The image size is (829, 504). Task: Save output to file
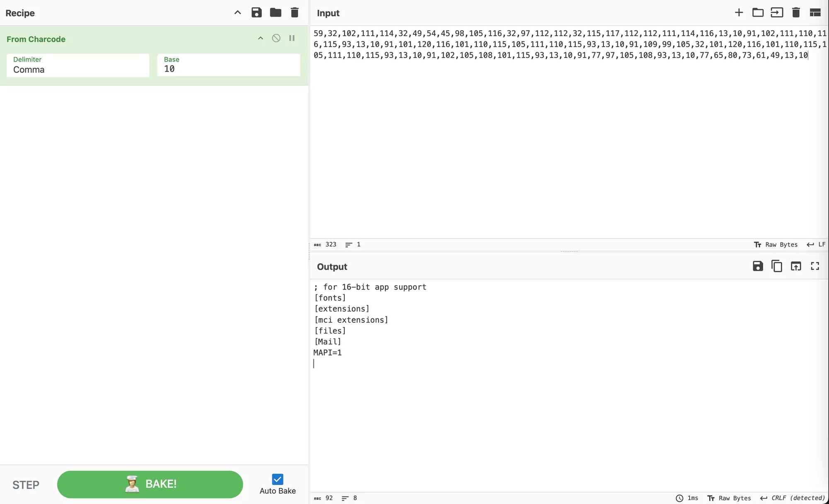click(758, 266)
